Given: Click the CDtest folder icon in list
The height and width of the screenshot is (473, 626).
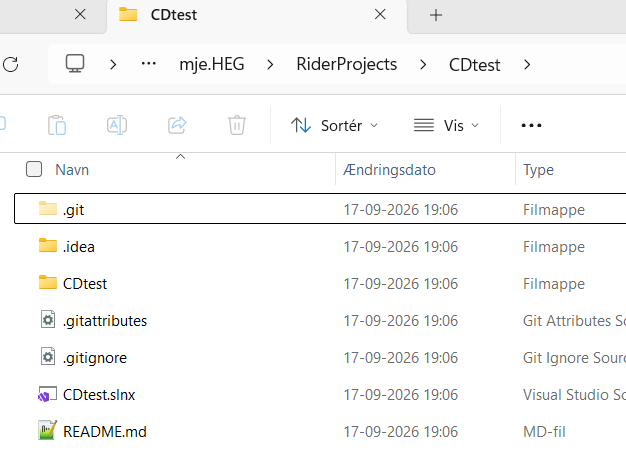Looking at the screenshot, I should click(x=48, y=282).
